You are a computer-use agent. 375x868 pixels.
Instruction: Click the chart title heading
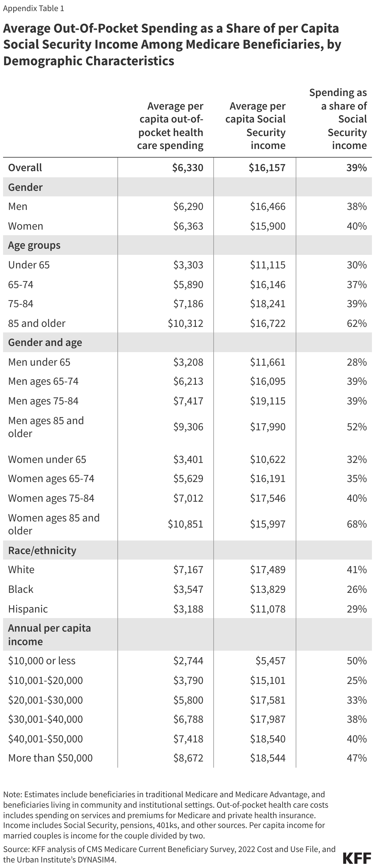point(172,45)
